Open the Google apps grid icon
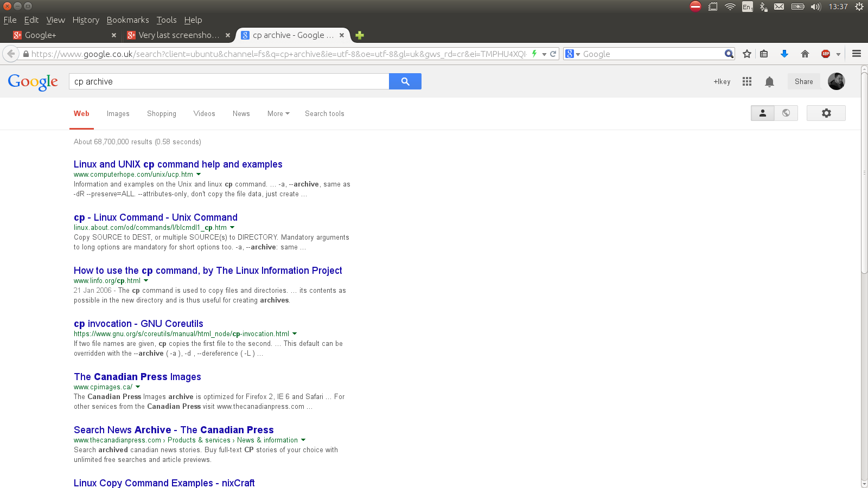 (x=747, y=81)
